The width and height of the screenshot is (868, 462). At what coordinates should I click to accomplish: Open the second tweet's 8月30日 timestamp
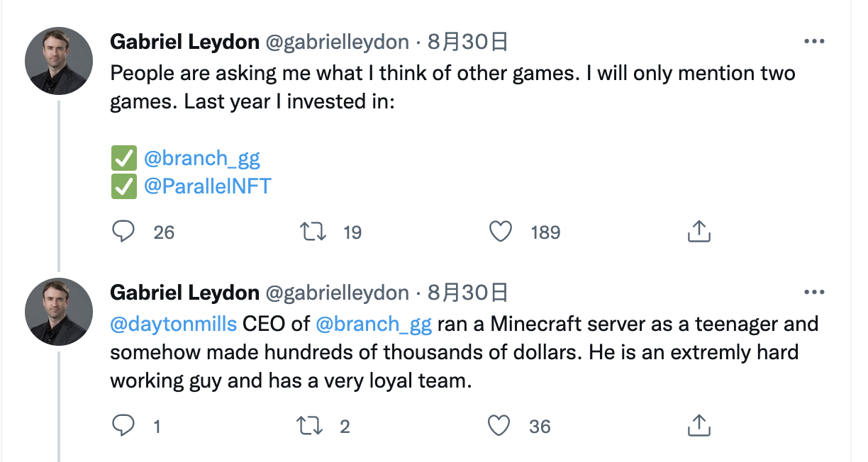point(468,292)
